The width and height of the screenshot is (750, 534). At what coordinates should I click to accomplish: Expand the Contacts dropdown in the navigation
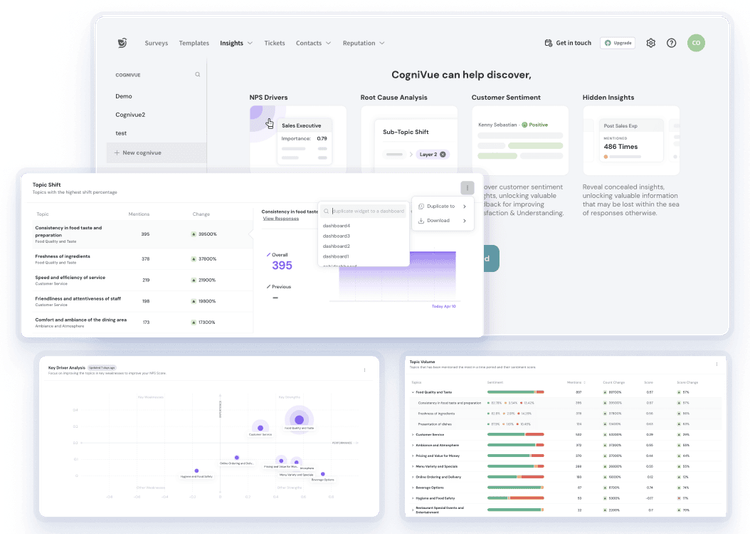[329, 43]
